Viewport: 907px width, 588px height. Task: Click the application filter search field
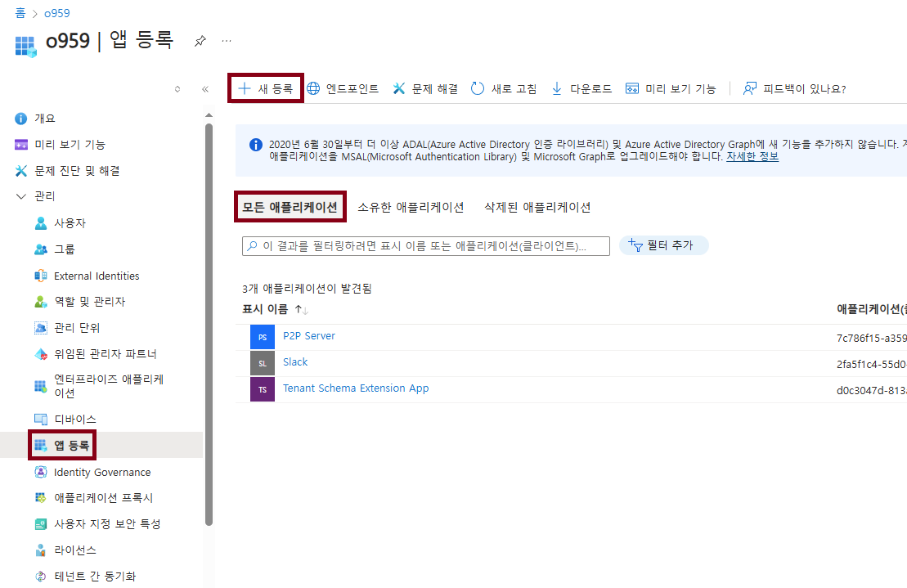(425, 245)
